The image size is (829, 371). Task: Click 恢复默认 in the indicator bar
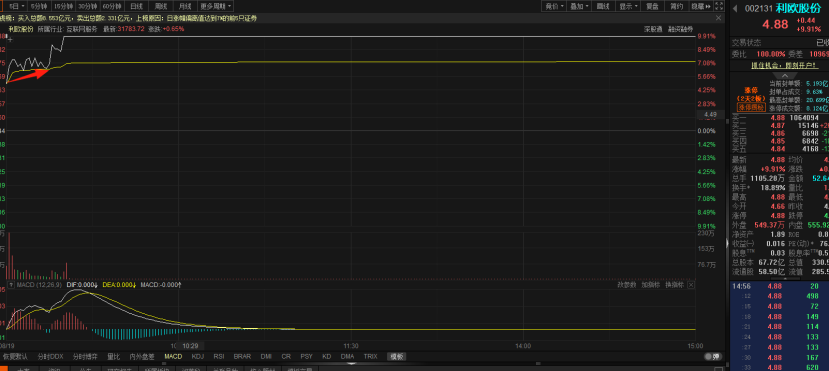coord(14,356)
